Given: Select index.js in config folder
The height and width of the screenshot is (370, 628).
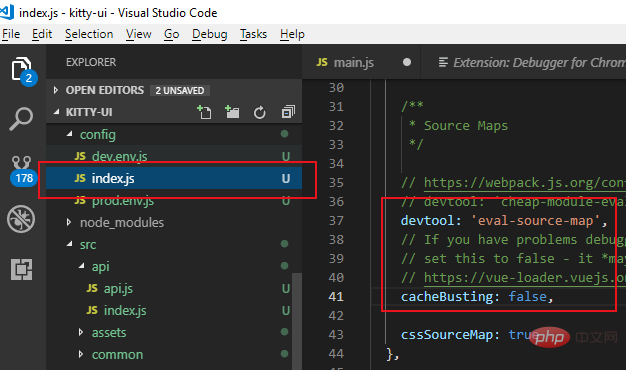Looking at the screenshot, I should 174,178.
